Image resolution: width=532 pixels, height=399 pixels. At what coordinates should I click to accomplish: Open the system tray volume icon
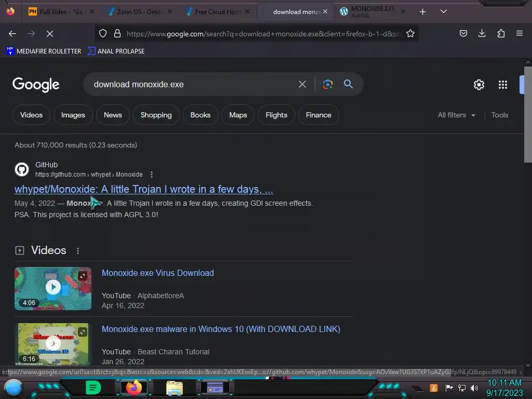pos(474,388)
